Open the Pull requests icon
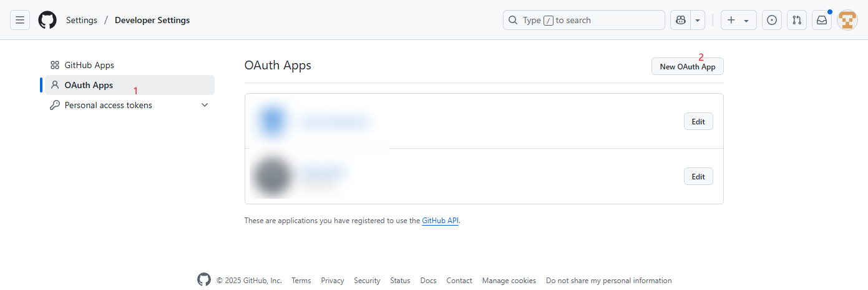This screenshot has width=868, height=290. click(x=797, y=20)
